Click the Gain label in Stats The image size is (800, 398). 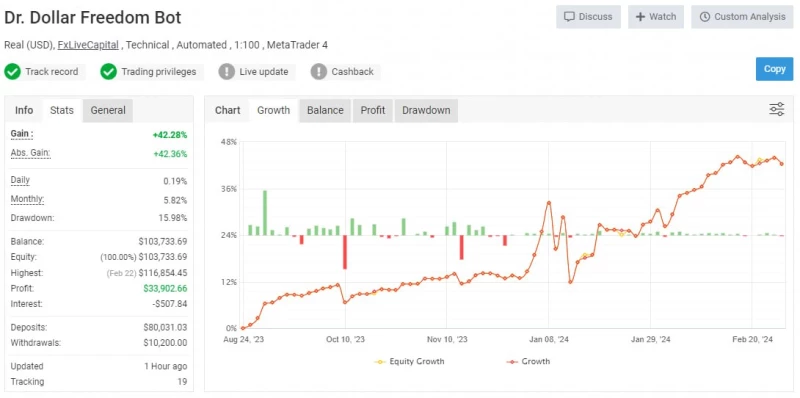[22, 134]
